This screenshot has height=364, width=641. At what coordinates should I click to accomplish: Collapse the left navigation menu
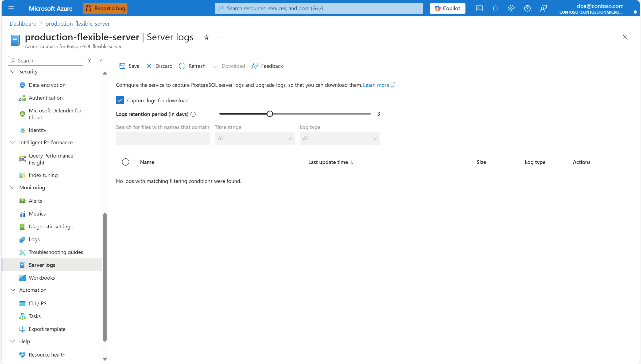point(102,61)
